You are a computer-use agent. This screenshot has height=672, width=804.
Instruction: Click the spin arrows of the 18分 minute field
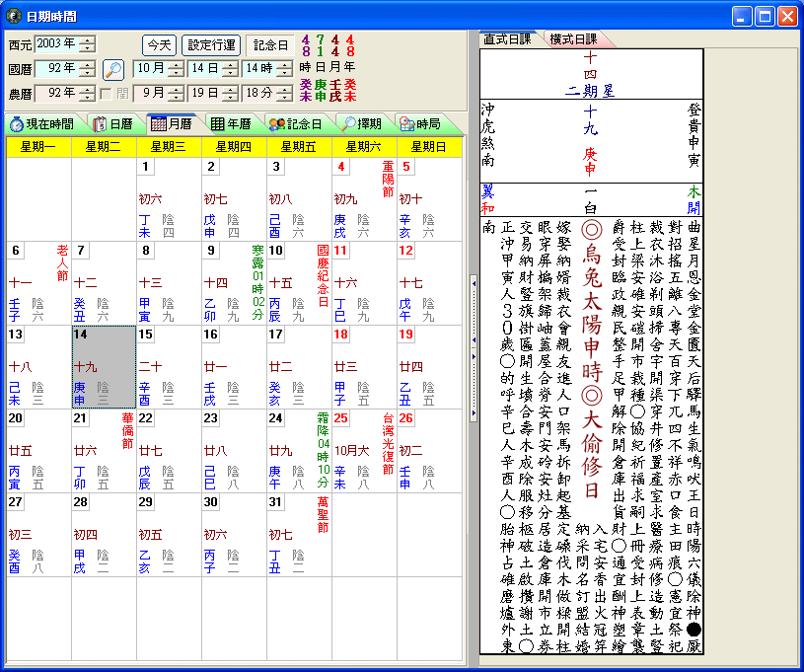285,93
